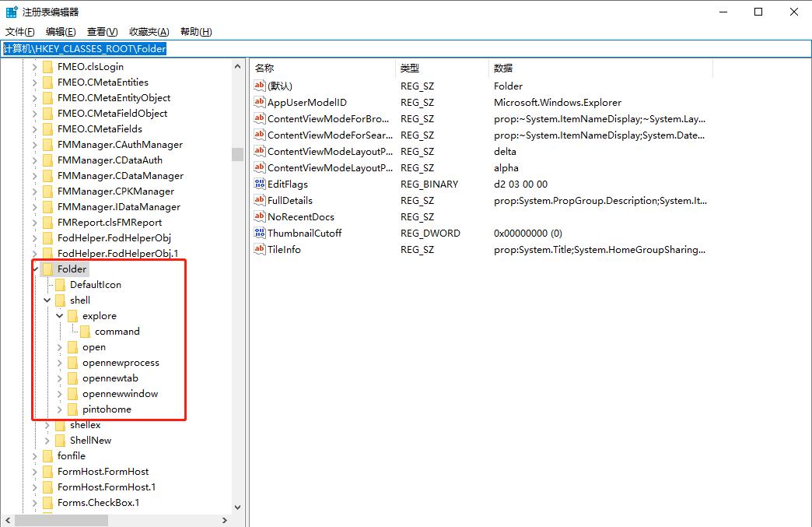The height and width of the screenshot is (527, 812).
Task: Expand the FMManager.CAuthManager key
Action: tap(34, 145)
